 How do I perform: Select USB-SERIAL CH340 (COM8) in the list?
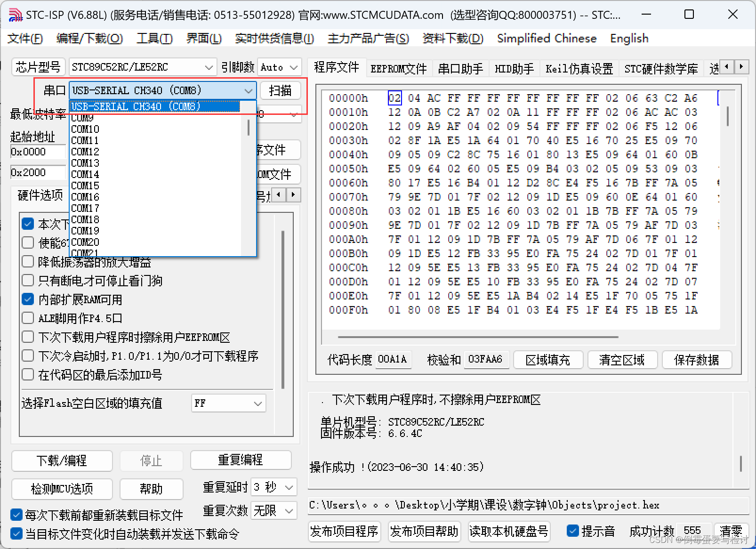155,106
